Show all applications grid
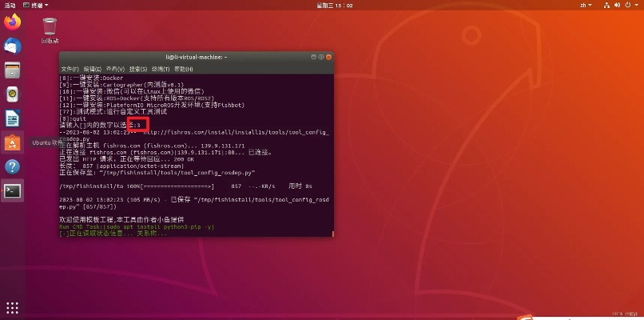Image resolution: width=644 pixels, height=320 pixels. click(12, 307)
